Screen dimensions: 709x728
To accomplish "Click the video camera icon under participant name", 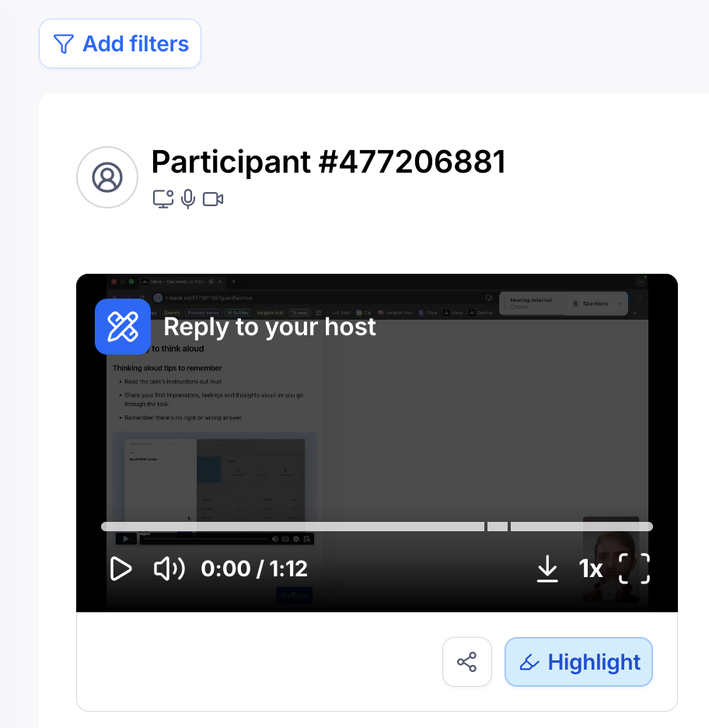I will [213, 199].
